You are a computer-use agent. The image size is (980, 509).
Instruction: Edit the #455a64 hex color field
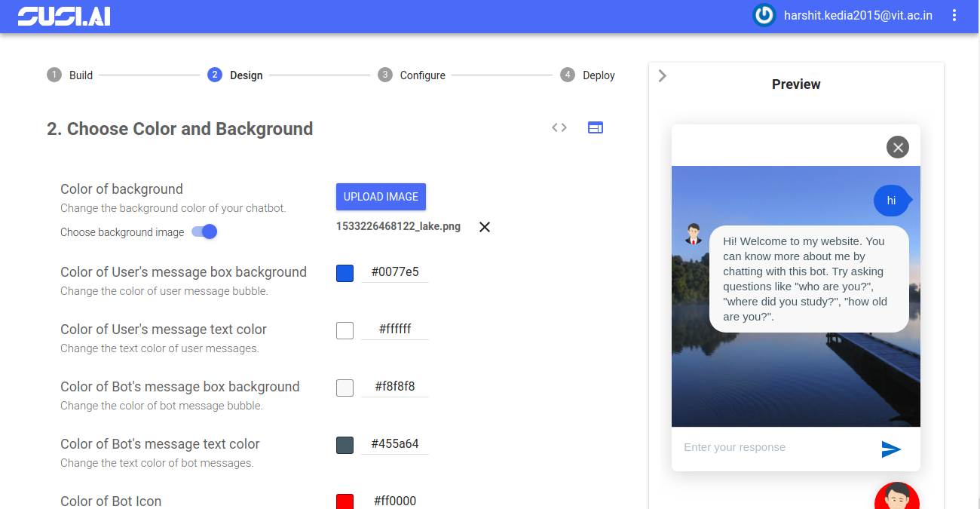click(x=395, y=444)
